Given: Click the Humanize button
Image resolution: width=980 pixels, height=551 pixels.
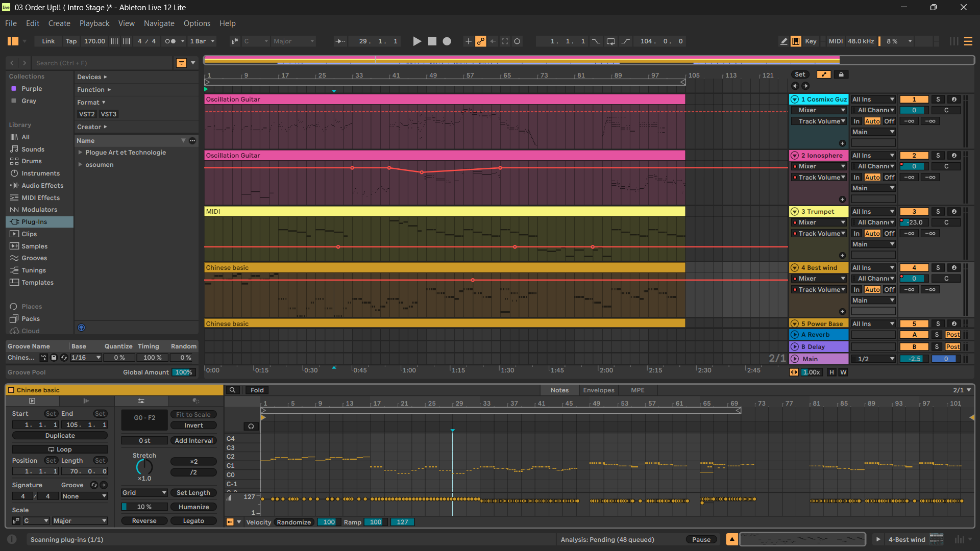Looking at the screenshot, I should [193, 507].
